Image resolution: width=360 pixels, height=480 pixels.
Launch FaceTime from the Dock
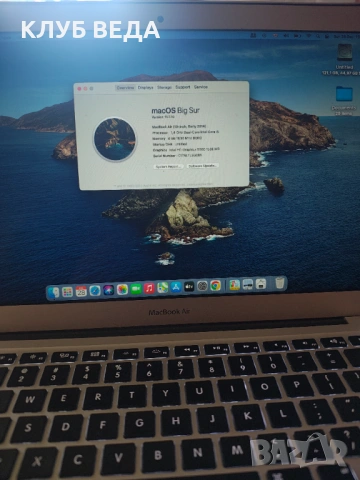(136, 289)
